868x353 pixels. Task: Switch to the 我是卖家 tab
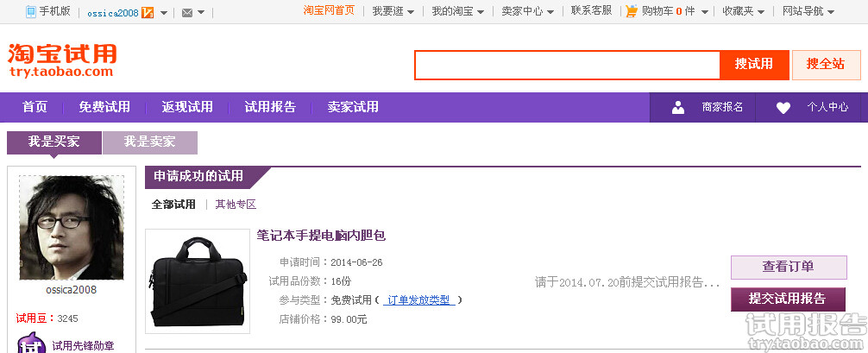(x=150, y=142)
